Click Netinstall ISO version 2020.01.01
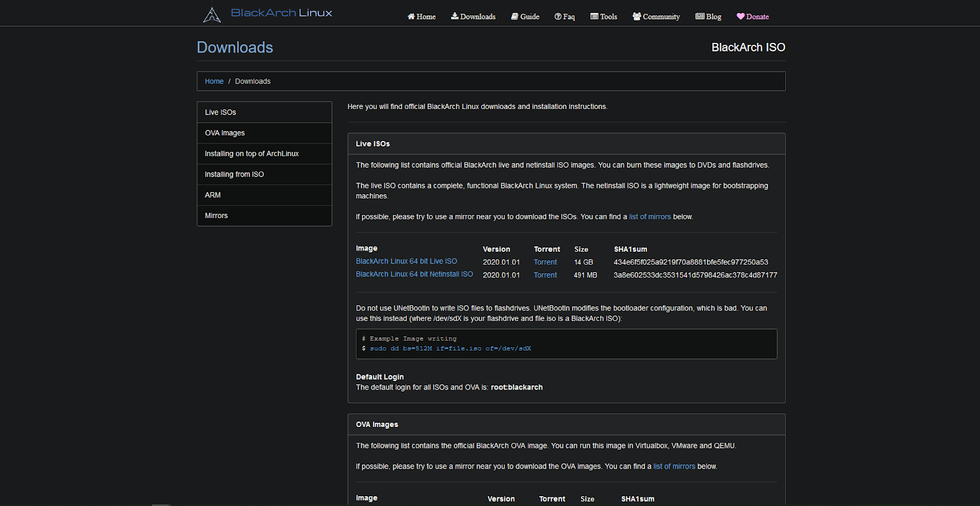The image size is (980, 506). pos(501,275)
